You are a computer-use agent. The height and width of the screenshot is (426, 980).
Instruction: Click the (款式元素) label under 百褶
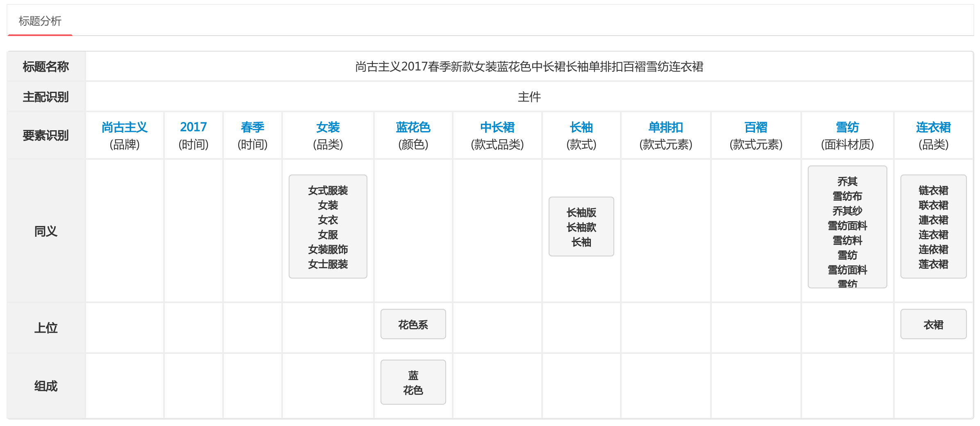756,145
